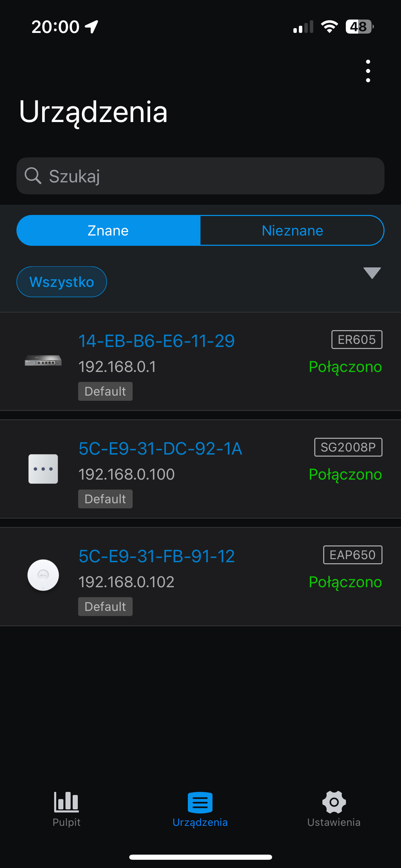The width and height of the screenshot is (401, 868).
Task: Select the Wszystko filter chip
Action: pyautogui.click(x=62, y=282)
